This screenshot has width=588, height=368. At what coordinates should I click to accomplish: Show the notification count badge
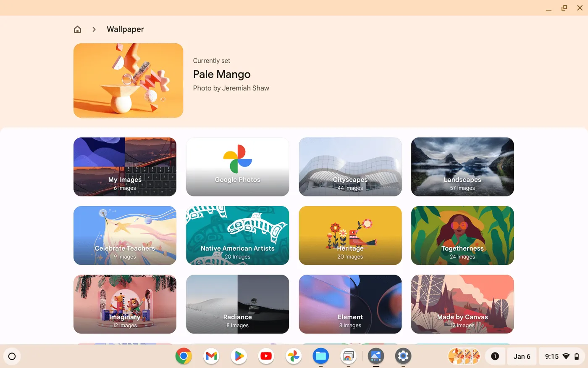tap(495, 356)
